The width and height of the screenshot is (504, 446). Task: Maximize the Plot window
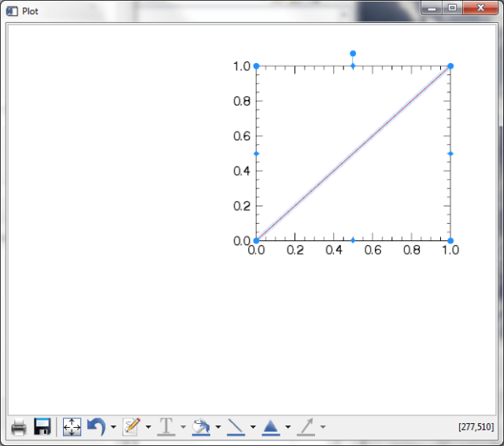click(x=452, y=8)
